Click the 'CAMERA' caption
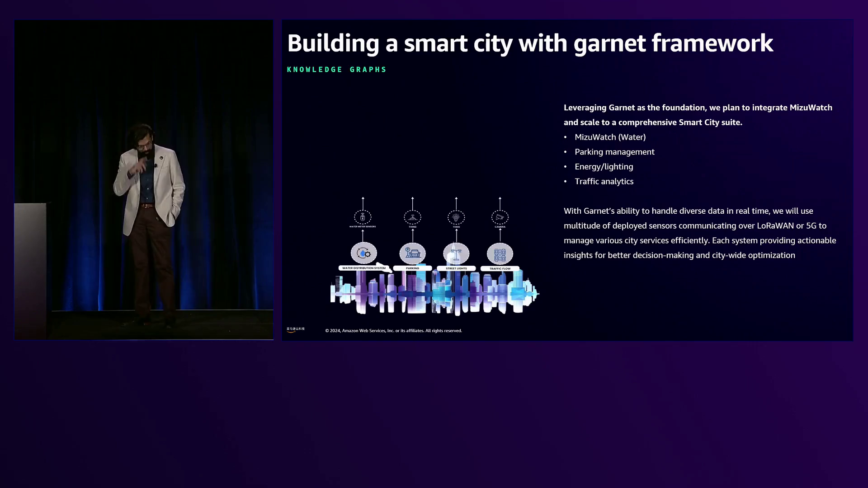 coord(500,227)
